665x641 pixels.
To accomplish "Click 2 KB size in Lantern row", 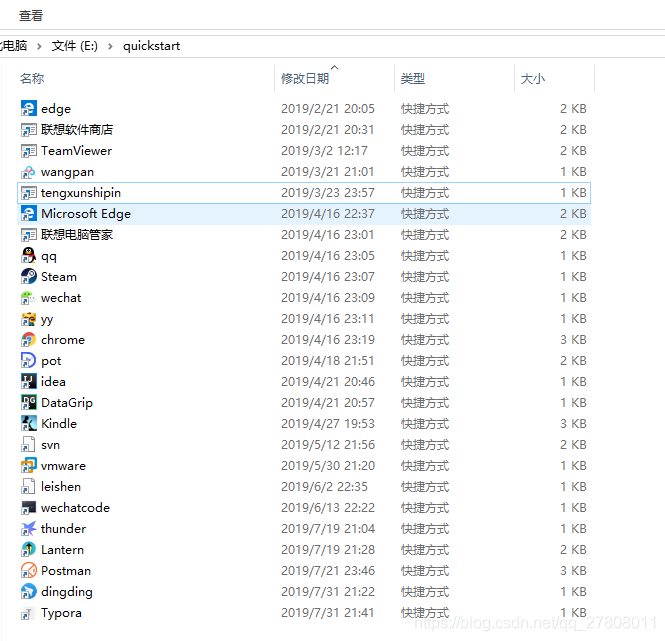I will pyautogui.click(x=573, y=549).
